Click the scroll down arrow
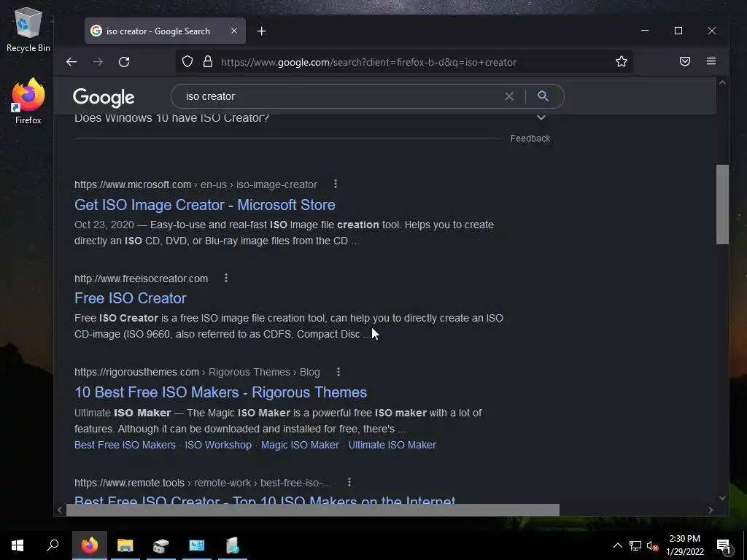 click(722, 498)
